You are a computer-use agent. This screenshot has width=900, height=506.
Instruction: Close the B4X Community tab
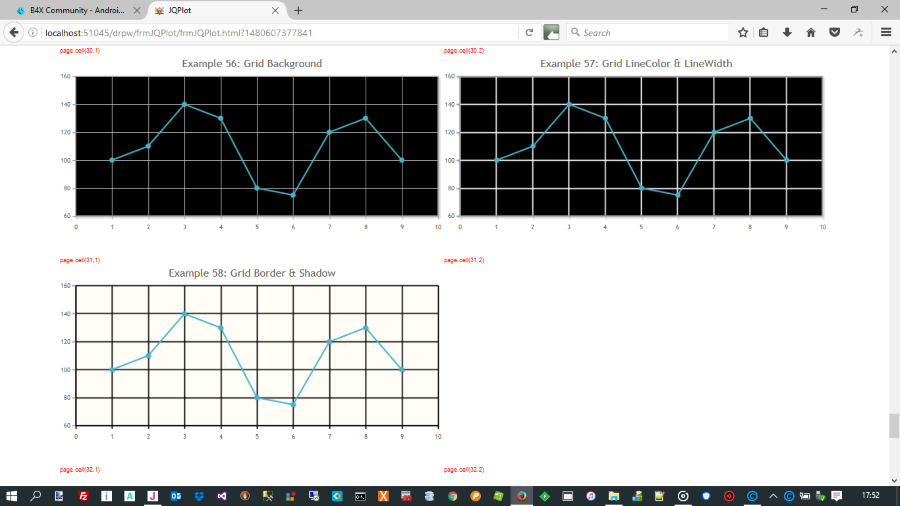point(137,10)
